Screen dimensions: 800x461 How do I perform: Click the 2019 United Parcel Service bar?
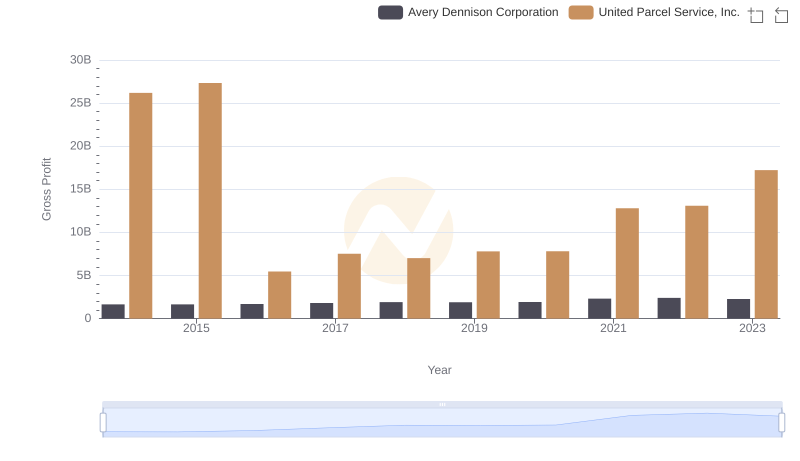pos(488,285)
